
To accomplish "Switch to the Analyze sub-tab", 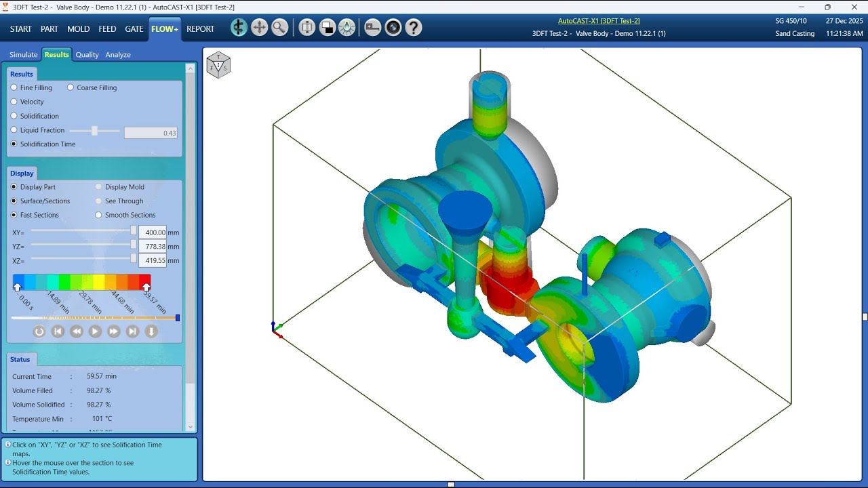I will 118,55.
